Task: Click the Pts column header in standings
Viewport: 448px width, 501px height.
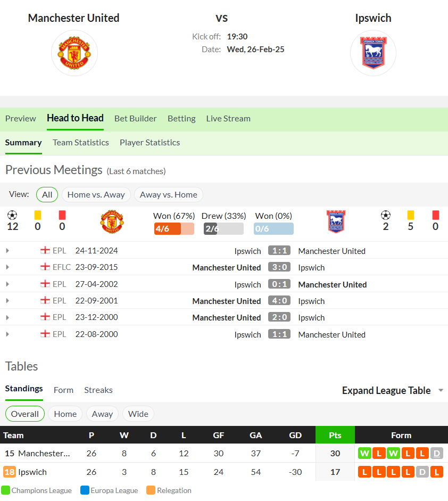Action: click(335, 435)
